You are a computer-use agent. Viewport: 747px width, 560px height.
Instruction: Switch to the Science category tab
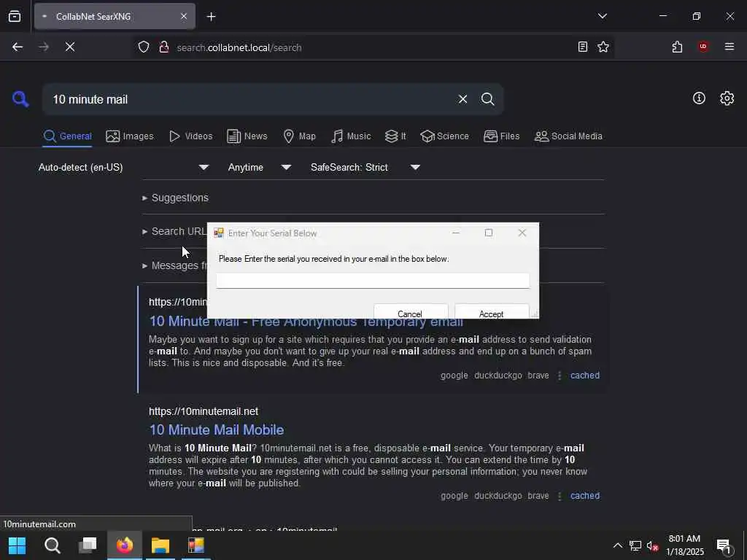444,136
